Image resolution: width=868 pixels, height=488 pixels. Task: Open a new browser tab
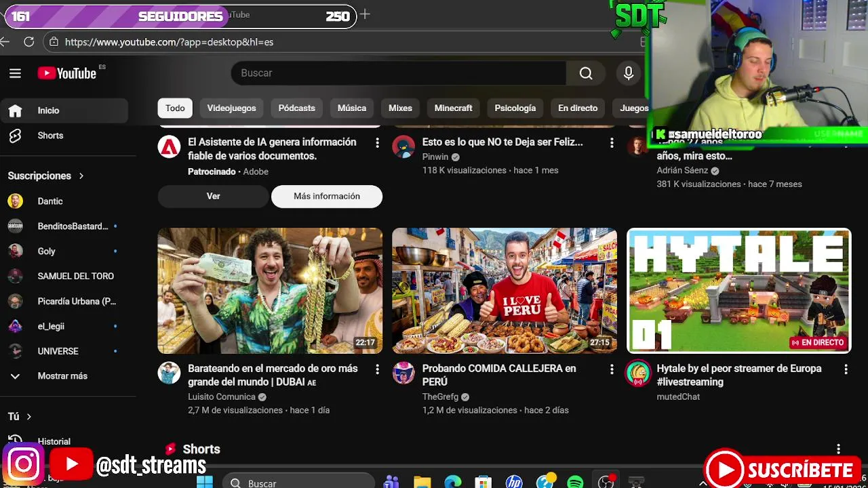pos(365,14)
